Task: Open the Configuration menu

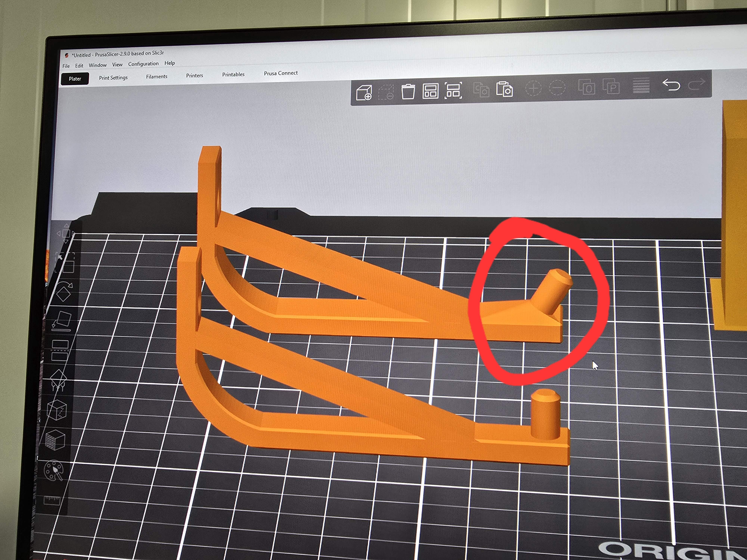Action: (x=143, y=64)
